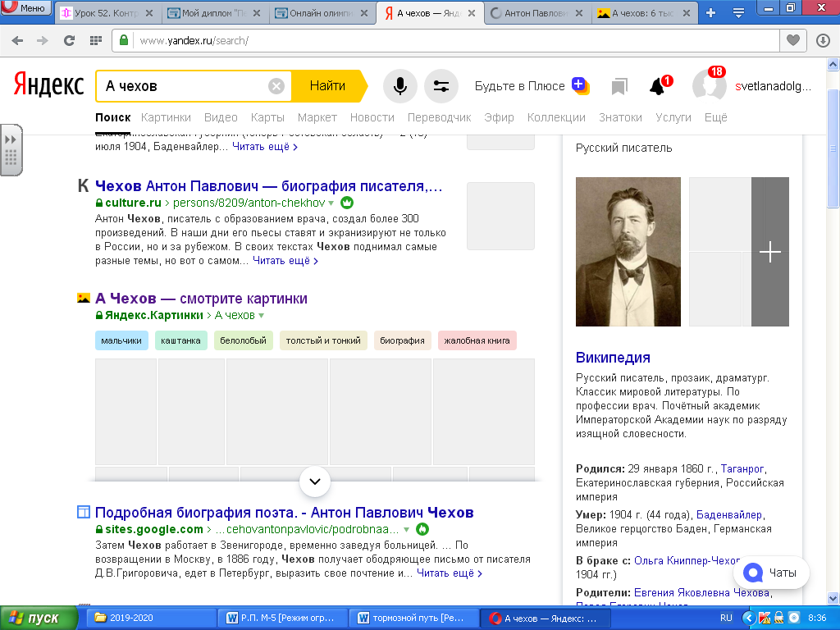Add page to bookmarks with heart icon
Viewport: 840px width, 630px height.
793,41
